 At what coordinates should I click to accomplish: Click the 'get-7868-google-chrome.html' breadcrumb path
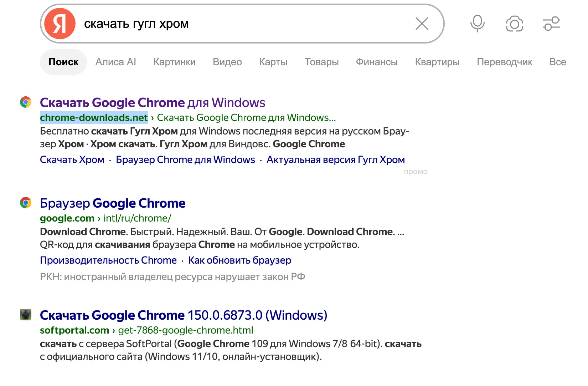(x=186, y=330)
